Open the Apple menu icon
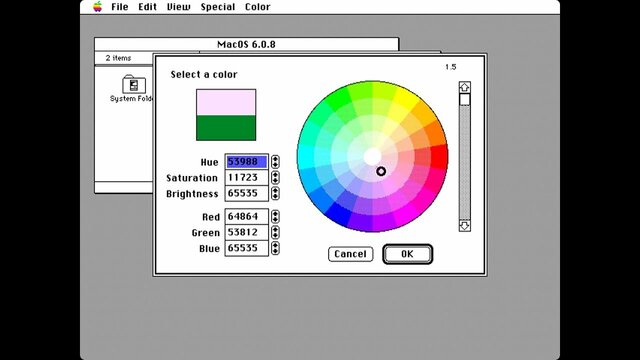Viewport: 640px width, 360px height. (x=98, y=7)
